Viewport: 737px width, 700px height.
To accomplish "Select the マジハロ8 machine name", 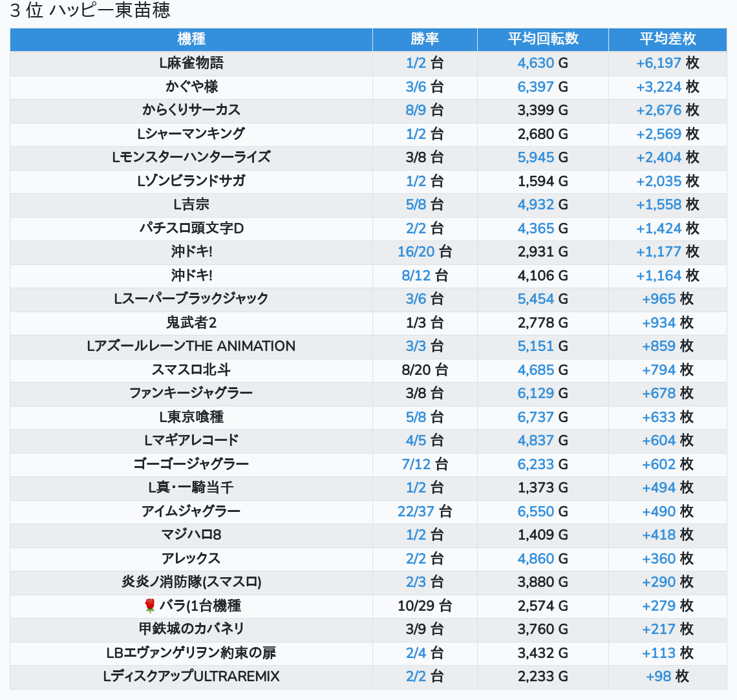I will click(x=191, y=535).
